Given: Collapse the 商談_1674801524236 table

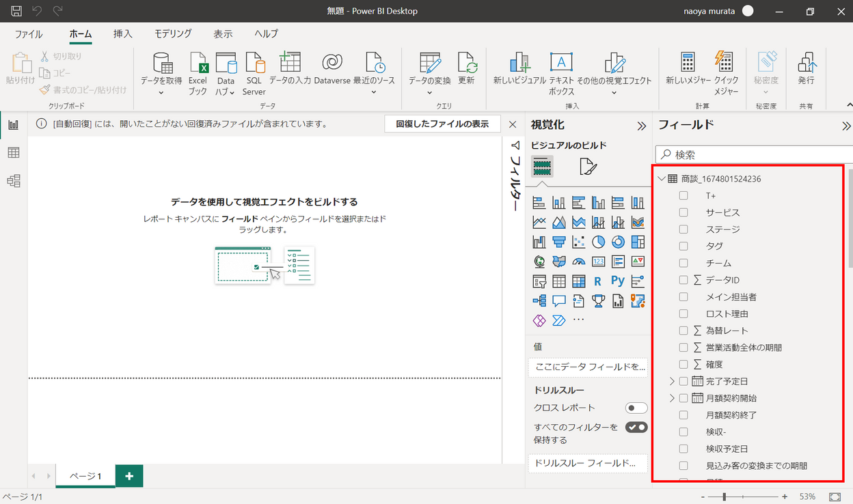Looking at the screenshot, I should (661, 179).
